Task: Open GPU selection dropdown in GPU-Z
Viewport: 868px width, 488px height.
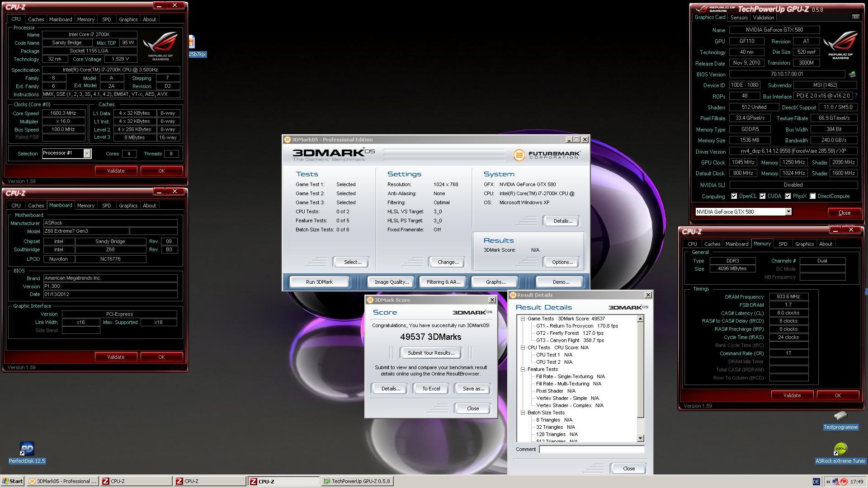Action: pyautogui.click(x=788, y=212)
